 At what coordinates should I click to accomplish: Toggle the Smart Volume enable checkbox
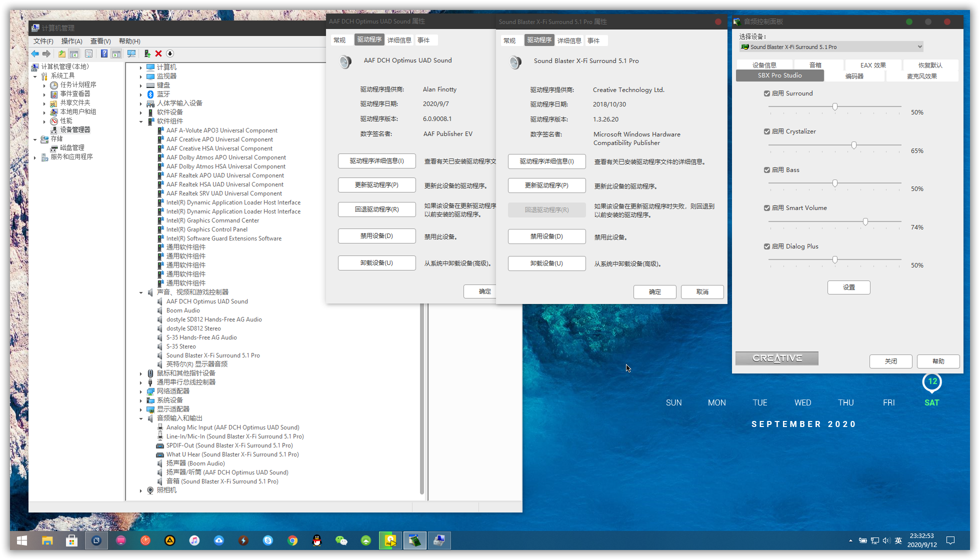click(767, 208)
